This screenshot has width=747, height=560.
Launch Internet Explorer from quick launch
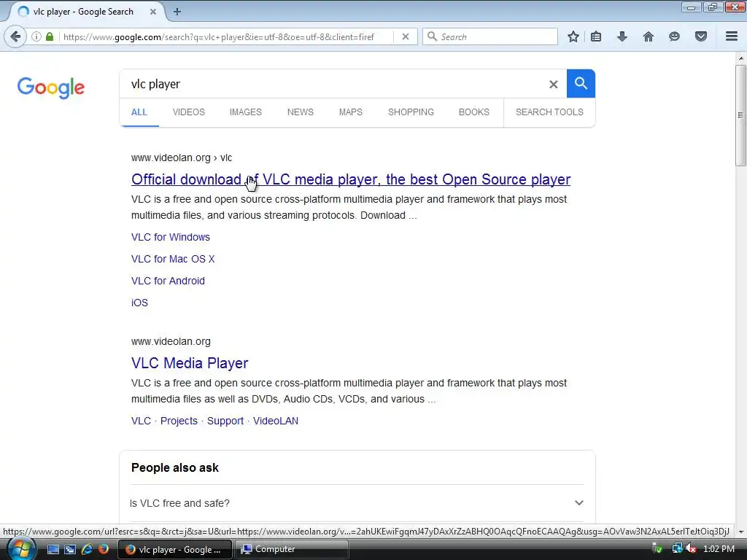87,549
